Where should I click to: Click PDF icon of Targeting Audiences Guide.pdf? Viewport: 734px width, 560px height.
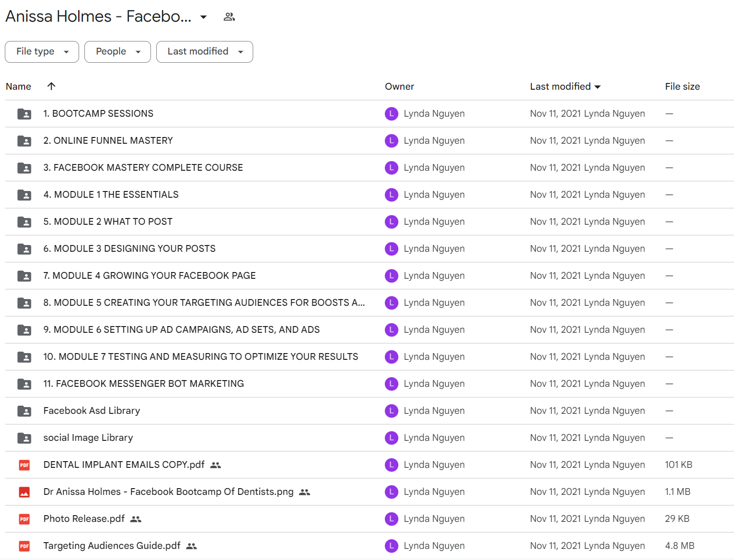pos(24,546)
